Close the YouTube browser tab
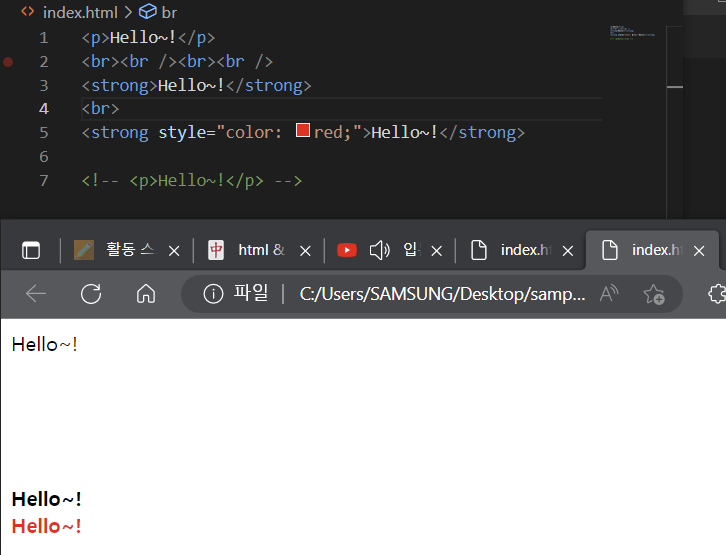Viewport: 726px width, 555px height. click(x=437, y=251)
